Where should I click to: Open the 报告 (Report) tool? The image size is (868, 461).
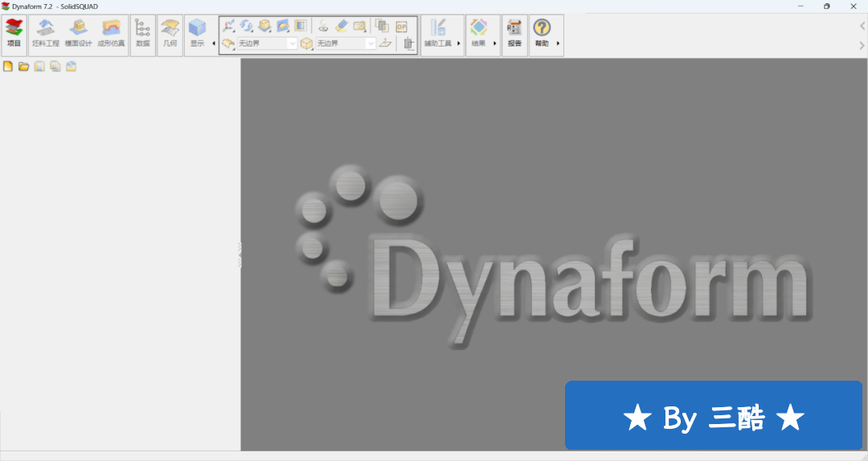coord(514,35)
